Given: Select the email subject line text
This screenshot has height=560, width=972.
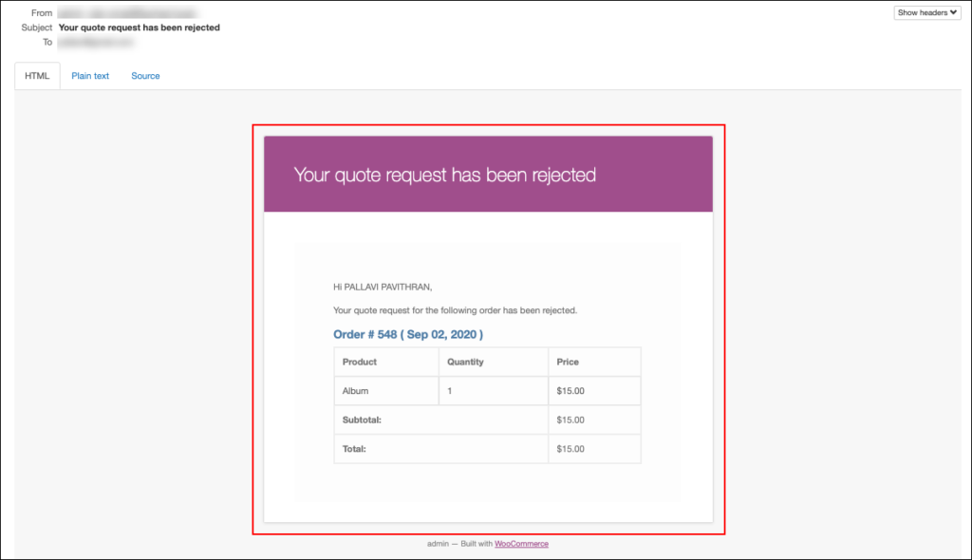Looking at the screenshot, I should point(139,28).
